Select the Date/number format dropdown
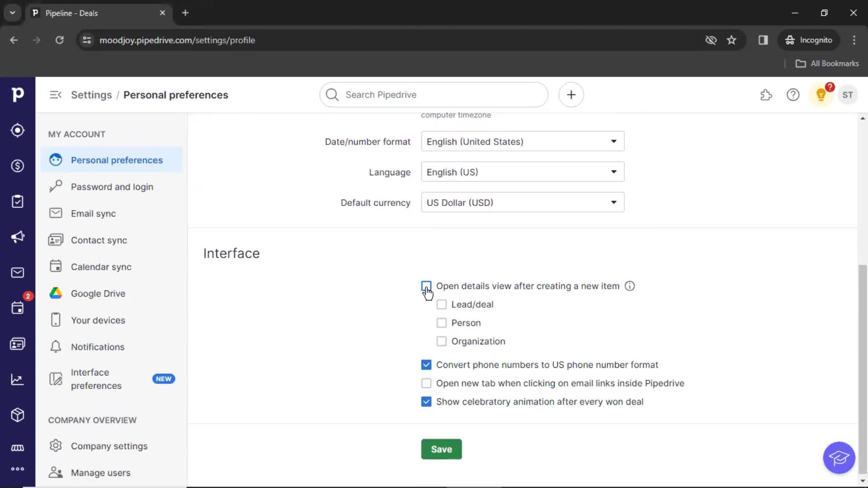The width and height of the screenshot is (868, 488). click(523, 142)
